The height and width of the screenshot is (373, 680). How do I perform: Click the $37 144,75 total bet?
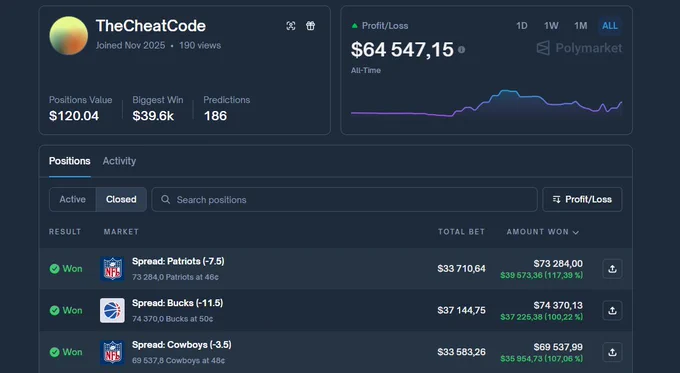[x=461, y=311]
